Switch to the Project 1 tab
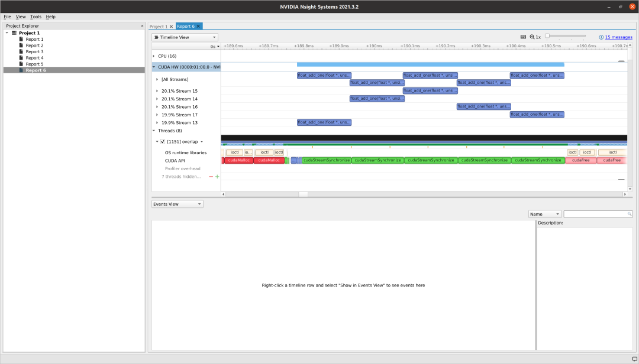This screenshot has height=364, width=639. point(159,27)
